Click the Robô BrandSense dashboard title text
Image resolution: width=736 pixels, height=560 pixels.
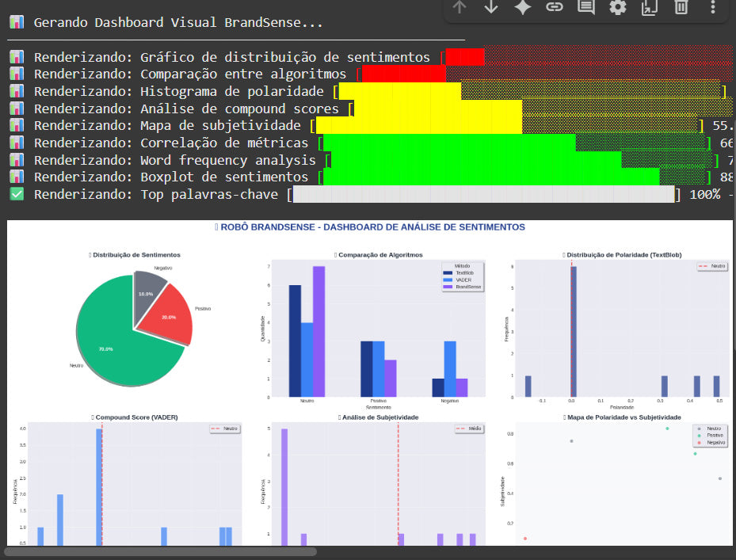[x=369, y=227]
